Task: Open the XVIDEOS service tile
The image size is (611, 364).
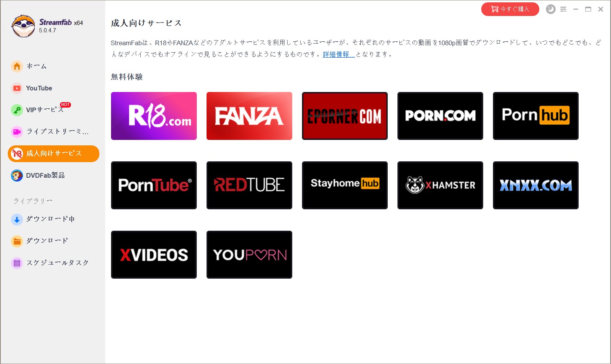Action: 154,254
